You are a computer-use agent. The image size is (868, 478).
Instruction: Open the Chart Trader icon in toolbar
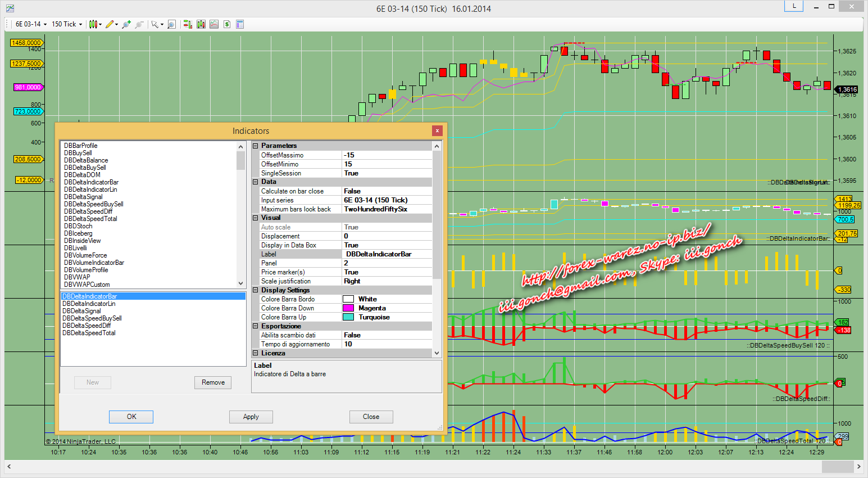pos(188,24)
